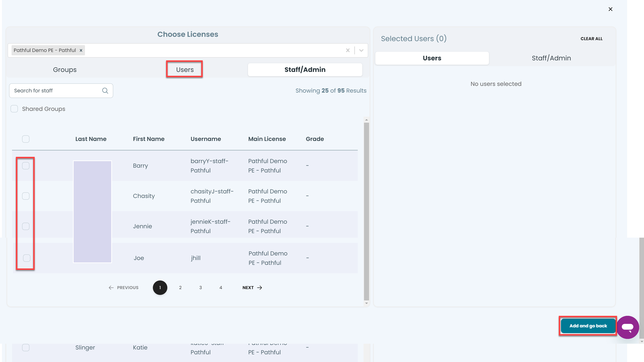
Task: Click the list scrollbar down arrow
Action: point(366,303)
